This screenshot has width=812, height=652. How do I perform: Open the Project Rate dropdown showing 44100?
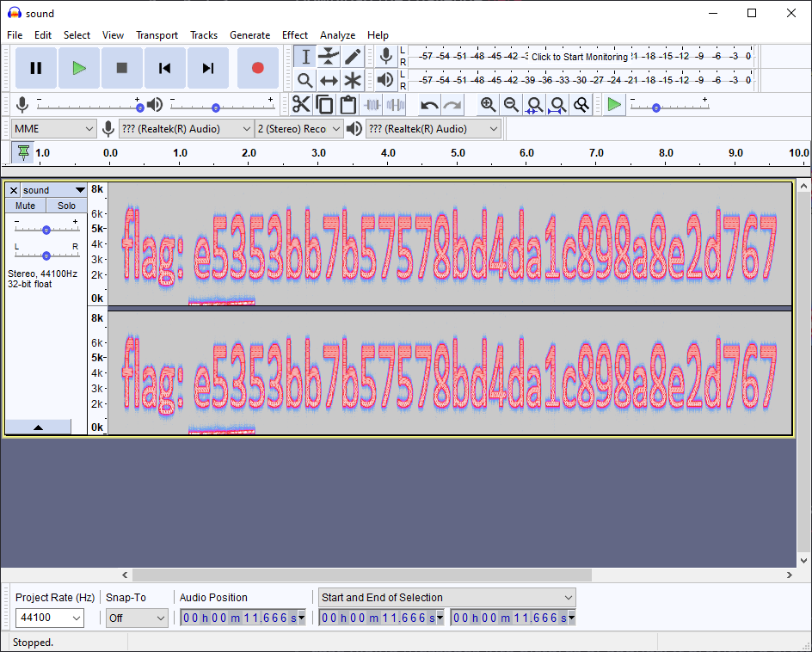[x=49, y=618]
